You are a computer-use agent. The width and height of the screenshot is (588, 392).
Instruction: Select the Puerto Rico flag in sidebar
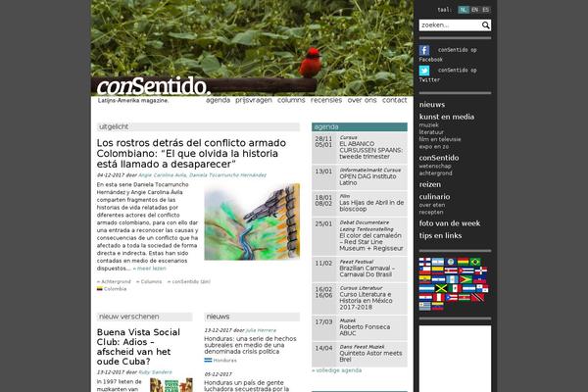pyautogui.click(x=452, y=298)
